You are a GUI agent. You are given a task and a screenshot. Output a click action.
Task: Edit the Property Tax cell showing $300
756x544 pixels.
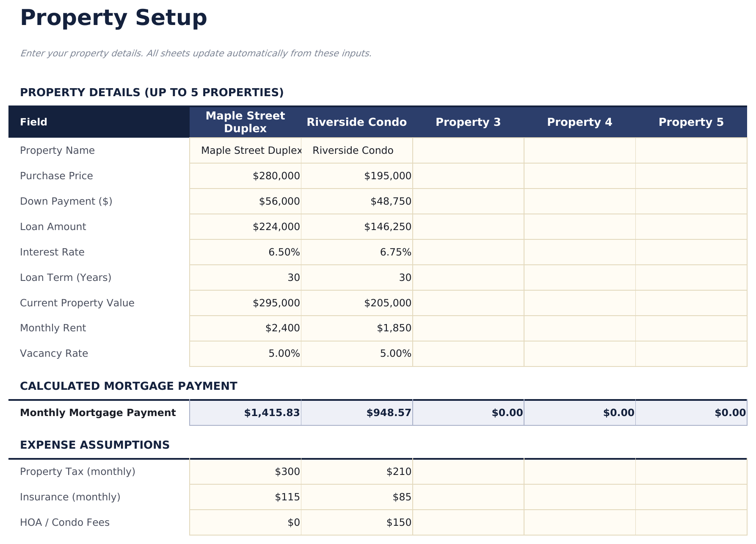click(246, 471)
